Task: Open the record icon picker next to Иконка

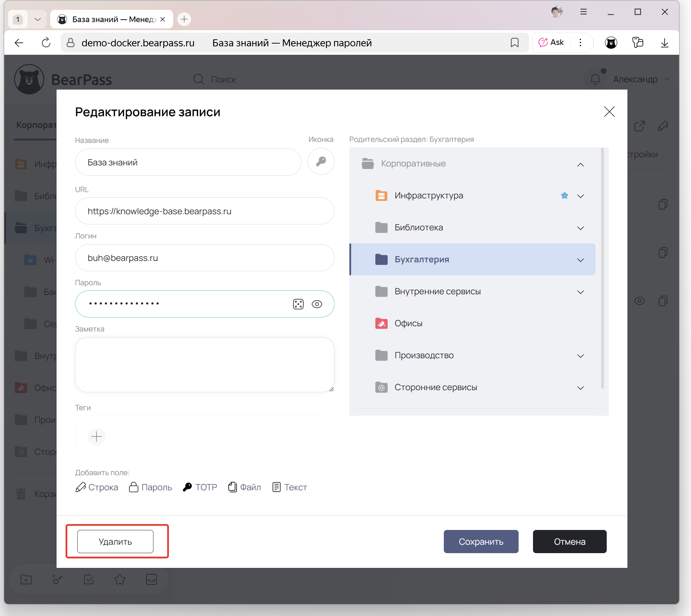Action: pyautogui.click(x=321, y=162)
